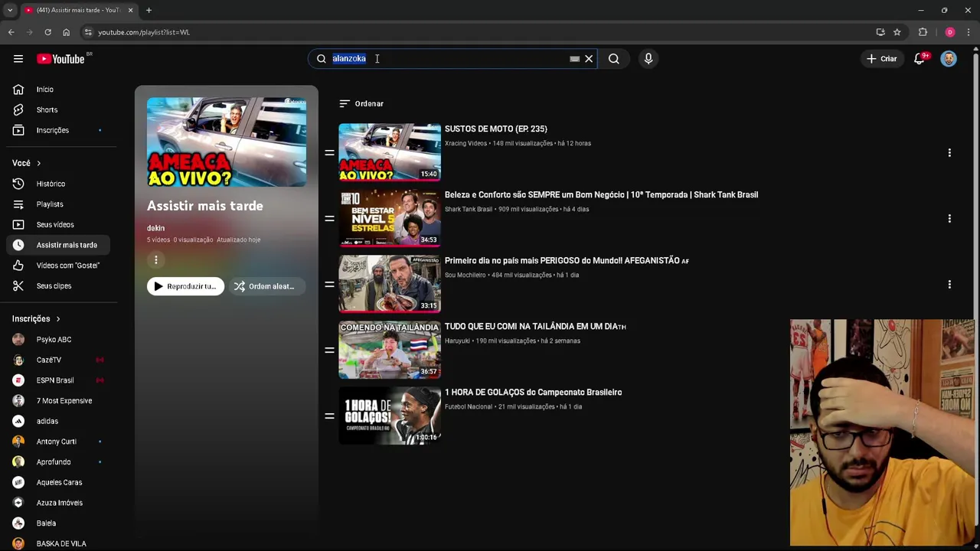This screenshot has height=551, width=980.
Task: Click the drag handle beside SUSTOS DE MOTO
Action: [x=329, y=152]
